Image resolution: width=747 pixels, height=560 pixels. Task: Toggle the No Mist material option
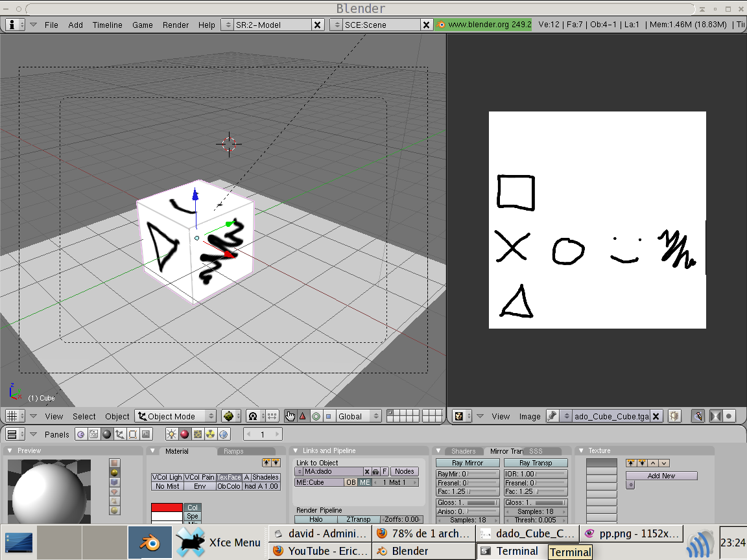click(167, 486)
